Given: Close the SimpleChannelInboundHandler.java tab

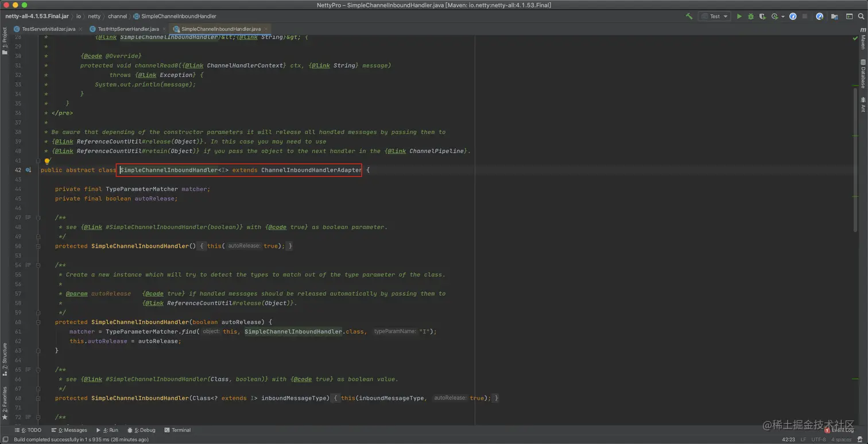Looking at the screenshot, I should [x=266, y=29].
